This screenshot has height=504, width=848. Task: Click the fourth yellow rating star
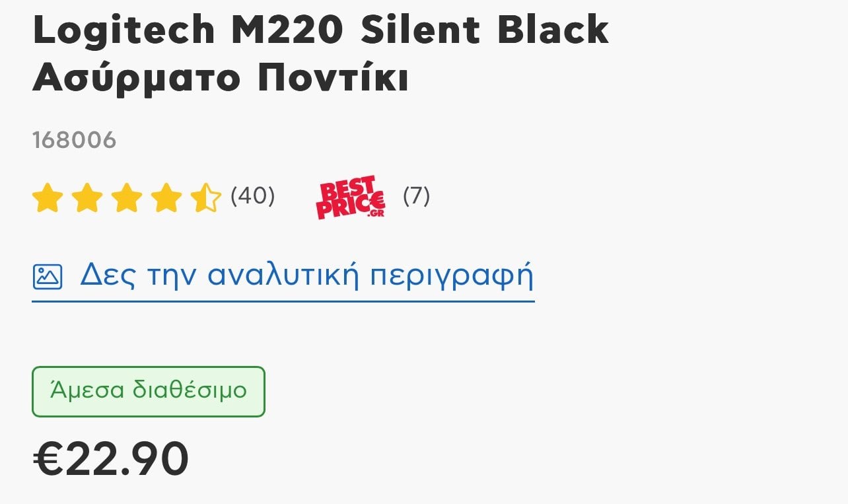[x=166, y=198]
